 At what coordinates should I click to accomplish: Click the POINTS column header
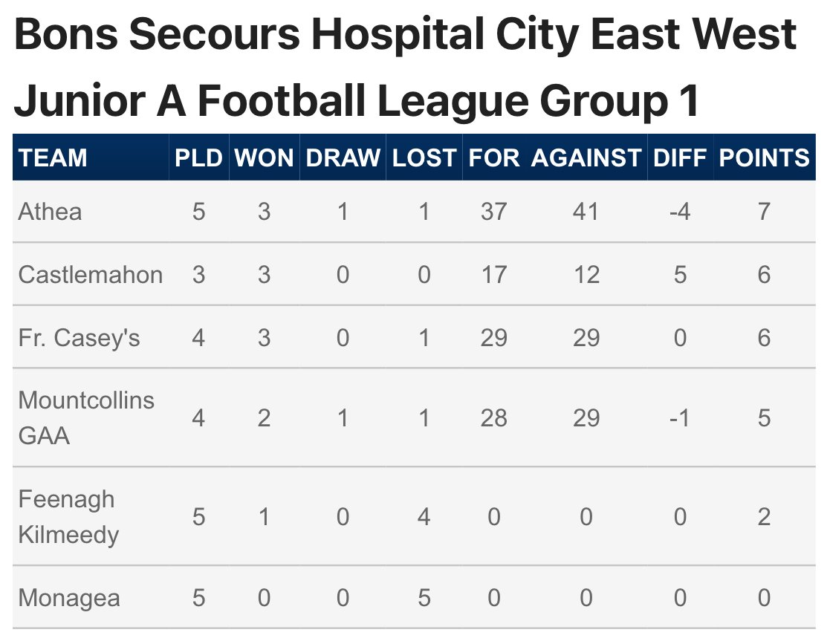coord(764,157)
